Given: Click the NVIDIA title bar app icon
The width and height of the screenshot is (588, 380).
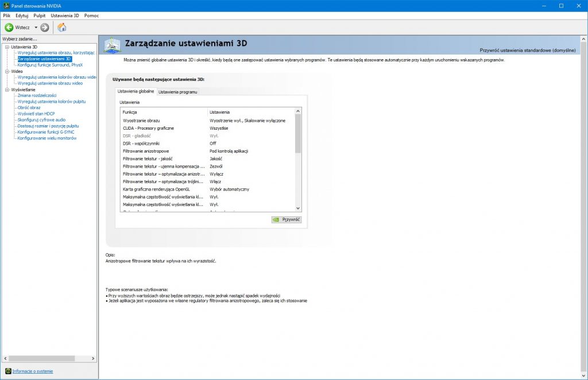Looking at the screenshot, I should 6,6.
